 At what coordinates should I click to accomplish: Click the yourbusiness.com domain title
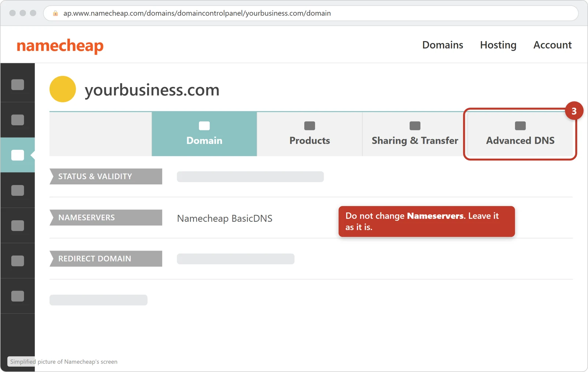tap(152, 90)
